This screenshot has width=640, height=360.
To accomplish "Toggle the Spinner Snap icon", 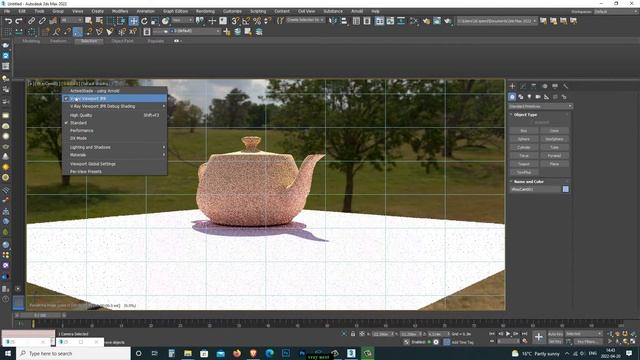I will (x=267, y=21).
